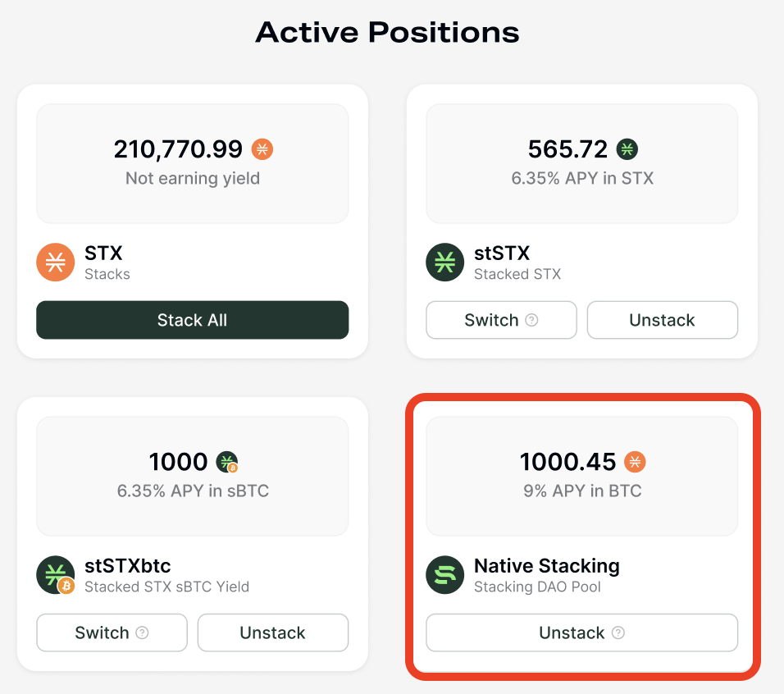Click small orange STX icon beside 1000.45
This screenshot has width=784, height=694.
[x=635, y=462]
